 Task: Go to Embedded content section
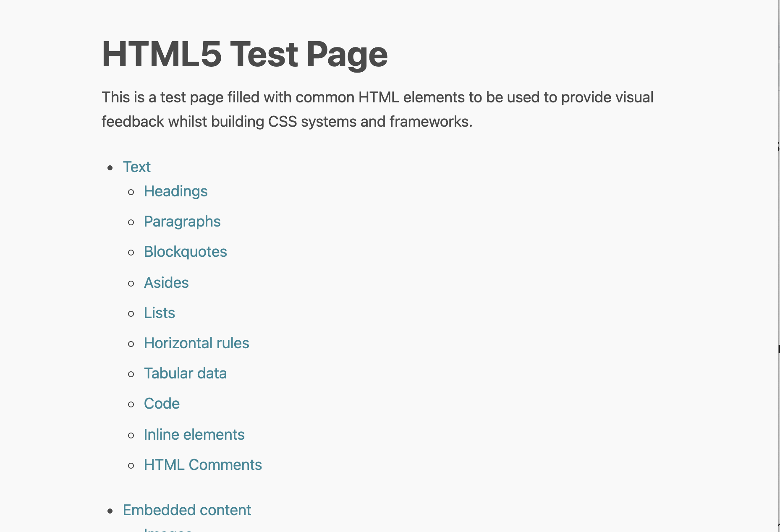point(187,510)
